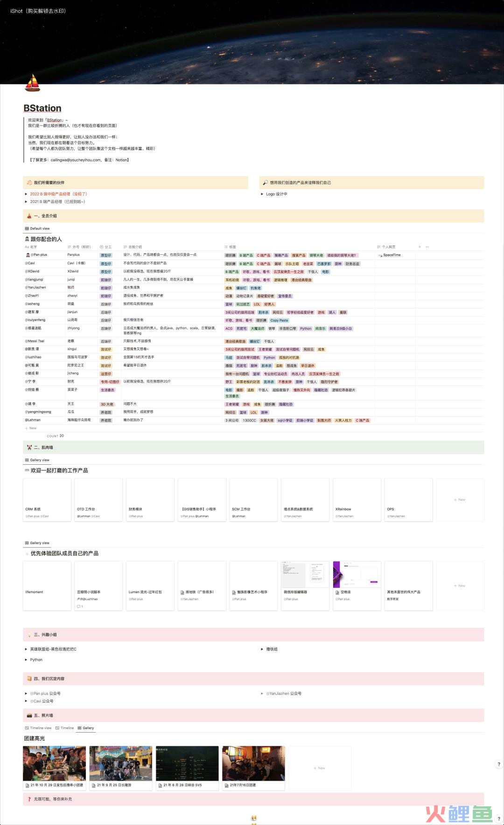Image resolution: width=504 pixels, height=825 pixels.
Task: Select Gallery view tab above 优先体验团队成员自己的产品
Action: coord(37,543)
